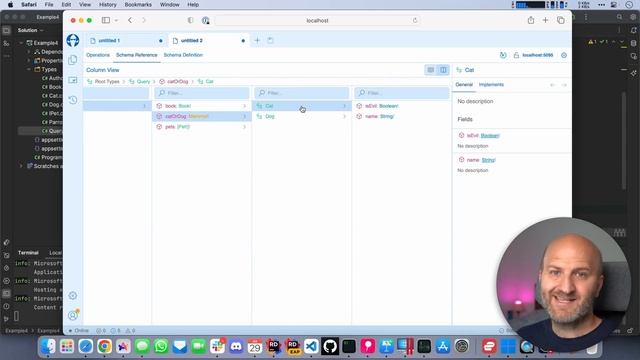Go to the next item in the Cat details panel

click(x=564, y=85)
